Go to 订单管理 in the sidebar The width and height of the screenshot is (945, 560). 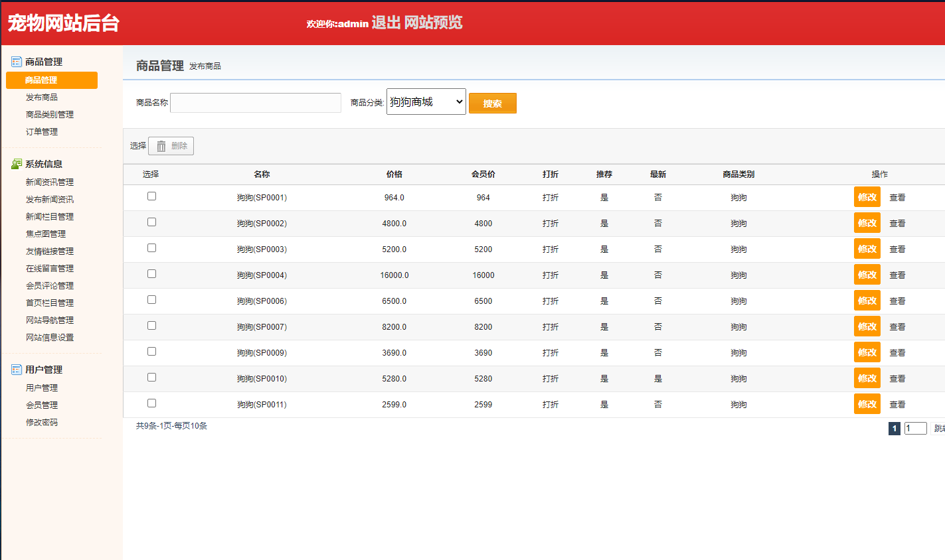coord(42,132)
